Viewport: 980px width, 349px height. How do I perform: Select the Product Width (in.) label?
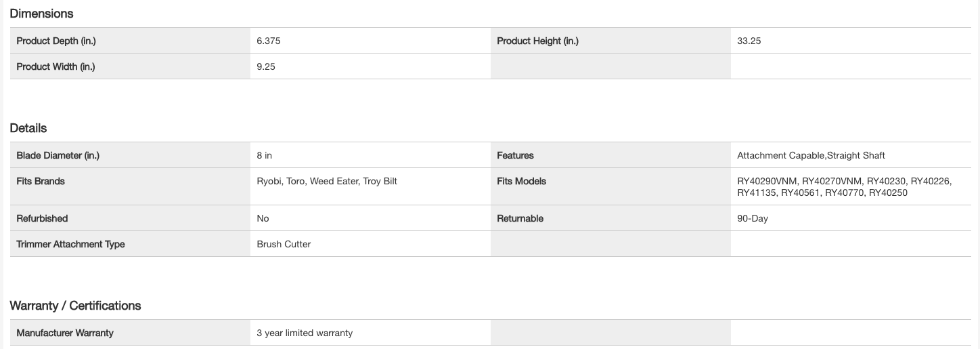tap(55, 66)
